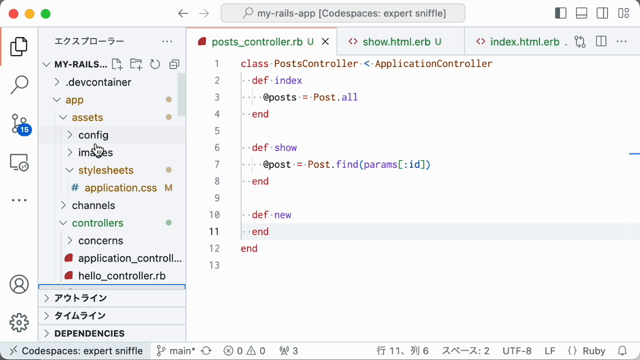Customize layout icon in title bar
This screenshot has width=640, height=360.
[623, 13]
